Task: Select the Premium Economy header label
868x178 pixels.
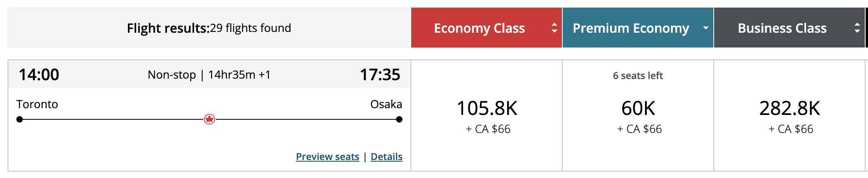Action: coord(631,28)
